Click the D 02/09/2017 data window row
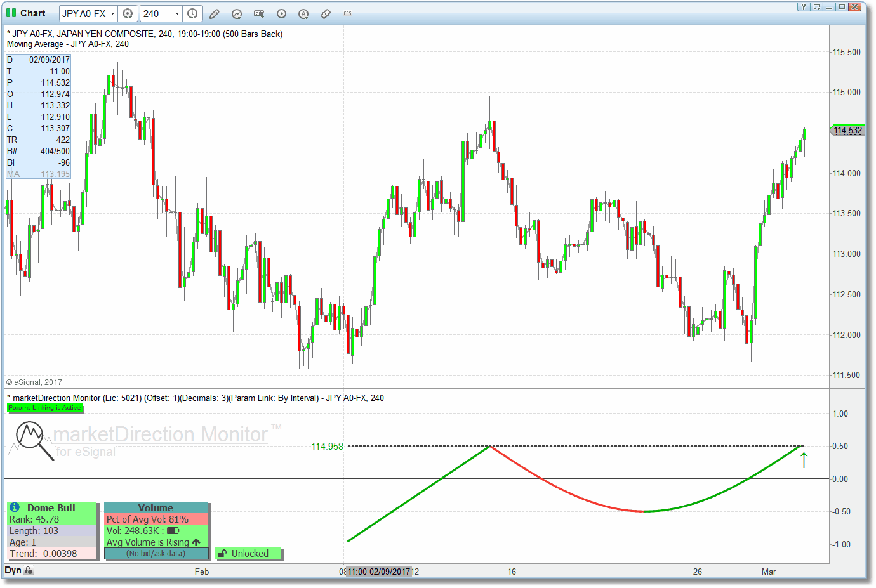This screenshot has width=876, height=588. tap(38, 60)
